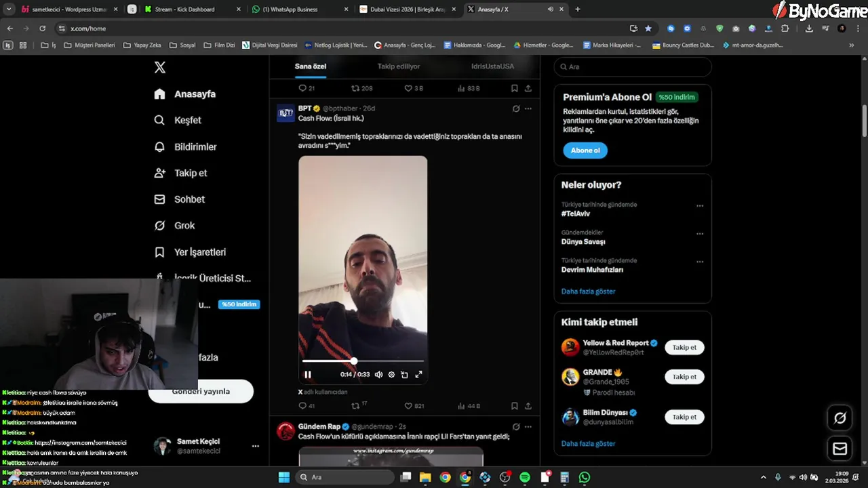
Task: Repost the top tweet with 208 reposts
Action: [x=361, y=88]
